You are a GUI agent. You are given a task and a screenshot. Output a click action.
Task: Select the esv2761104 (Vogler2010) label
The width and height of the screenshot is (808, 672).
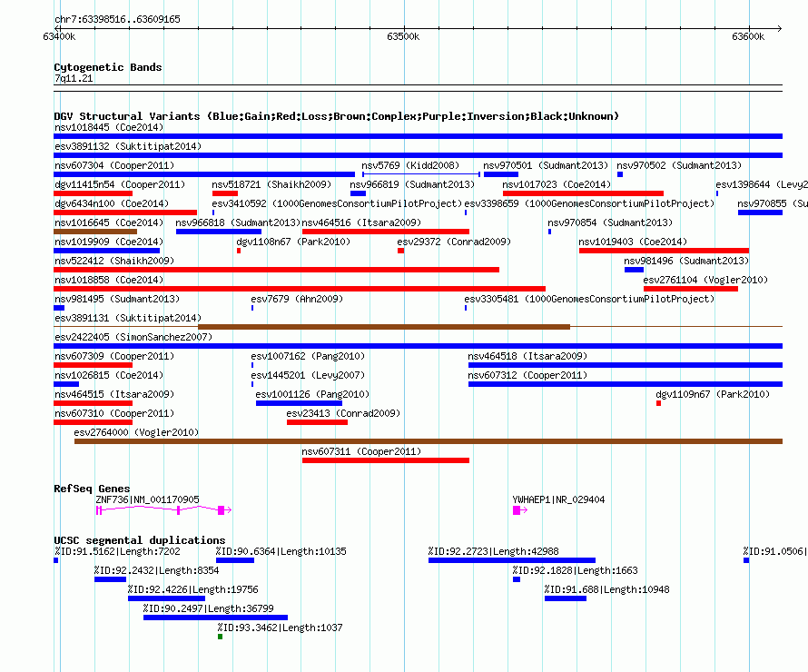pyautogui.click(x=705, y=280)
